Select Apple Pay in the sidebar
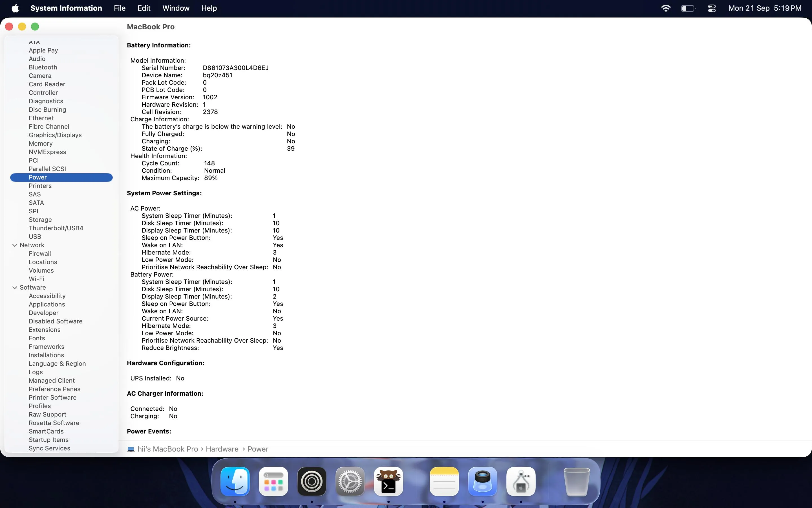 [43, 51]
